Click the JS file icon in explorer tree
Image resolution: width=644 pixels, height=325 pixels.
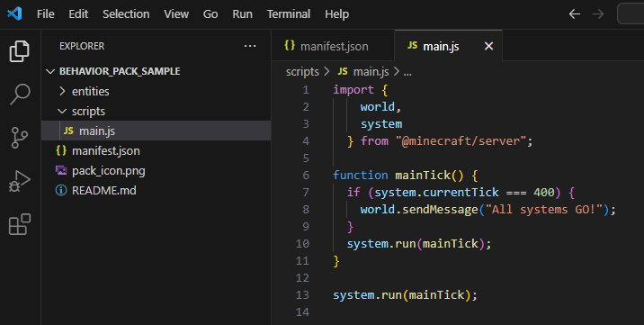click(68, 131)
